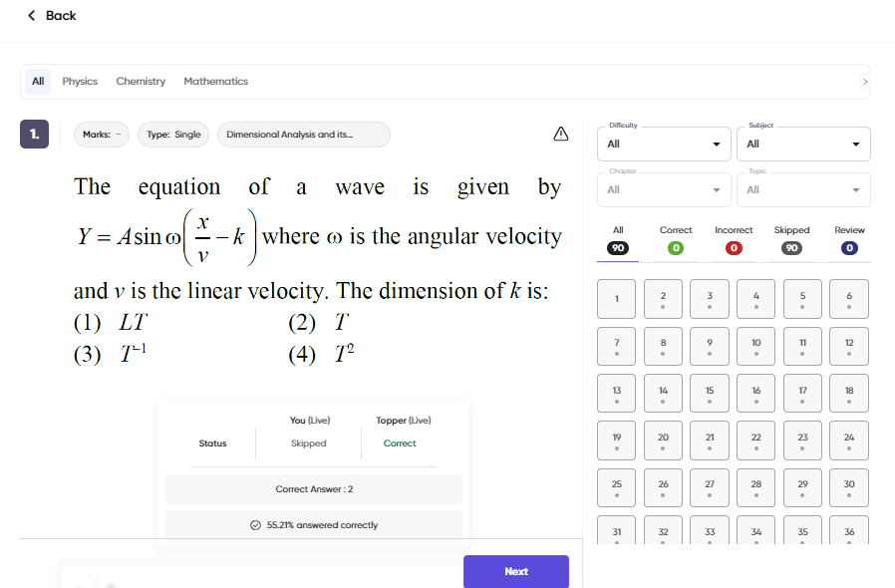This screenshot has width=895, height=588.
Task: Click option (1) LT answer
Action: [111, 323]
